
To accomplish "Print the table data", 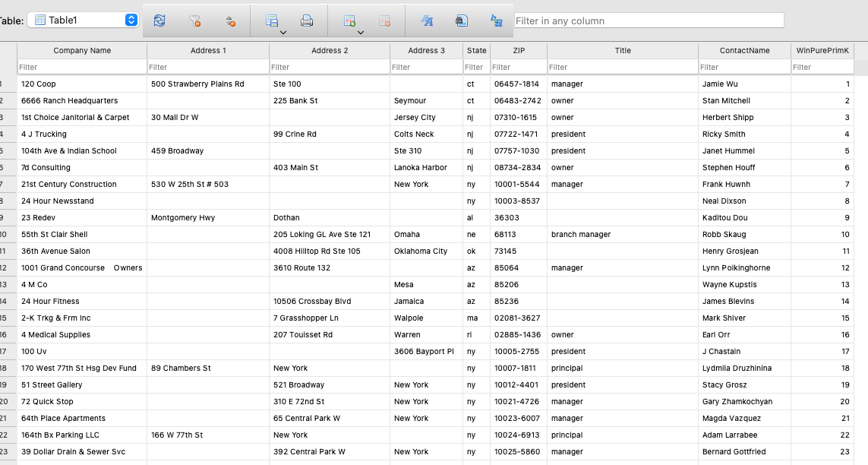I will (307, 21).
